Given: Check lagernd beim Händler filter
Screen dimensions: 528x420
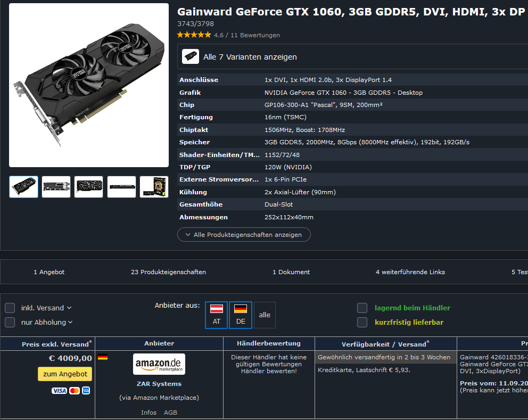Looking at the screenshot, I should [x=362, y=308].
